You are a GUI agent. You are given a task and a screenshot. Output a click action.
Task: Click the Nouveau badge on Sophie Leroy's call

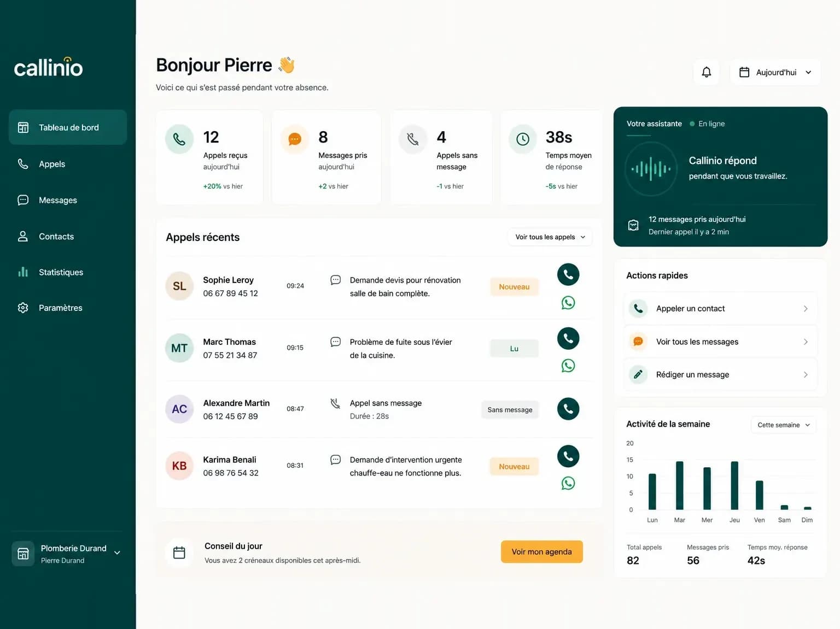point(514,287)
